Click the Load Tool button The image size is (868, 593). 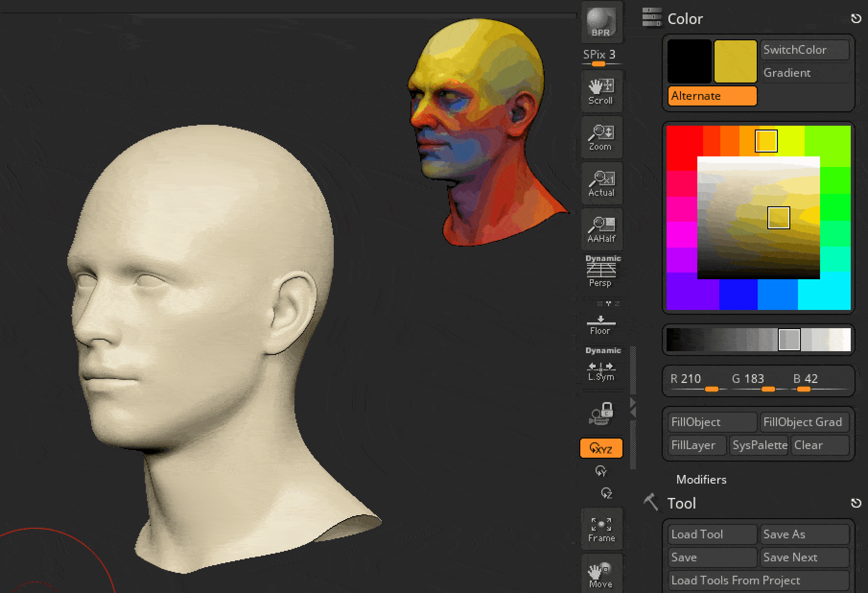712,534
